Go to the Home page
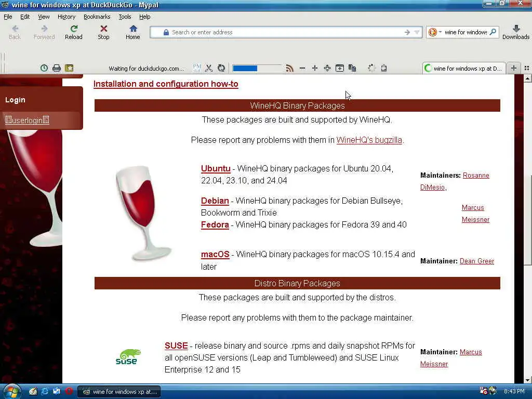This screenshot has width=532, height=399. pos(132,32)
